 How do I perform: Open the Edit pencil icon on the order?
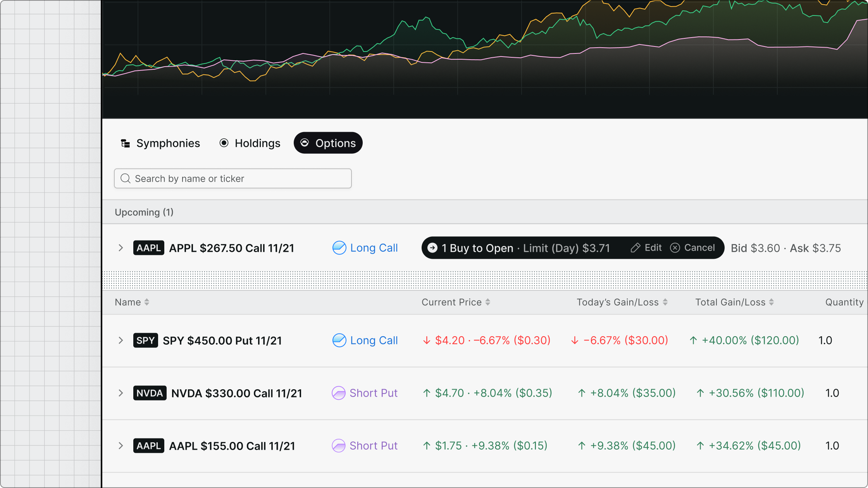[636, 247]
